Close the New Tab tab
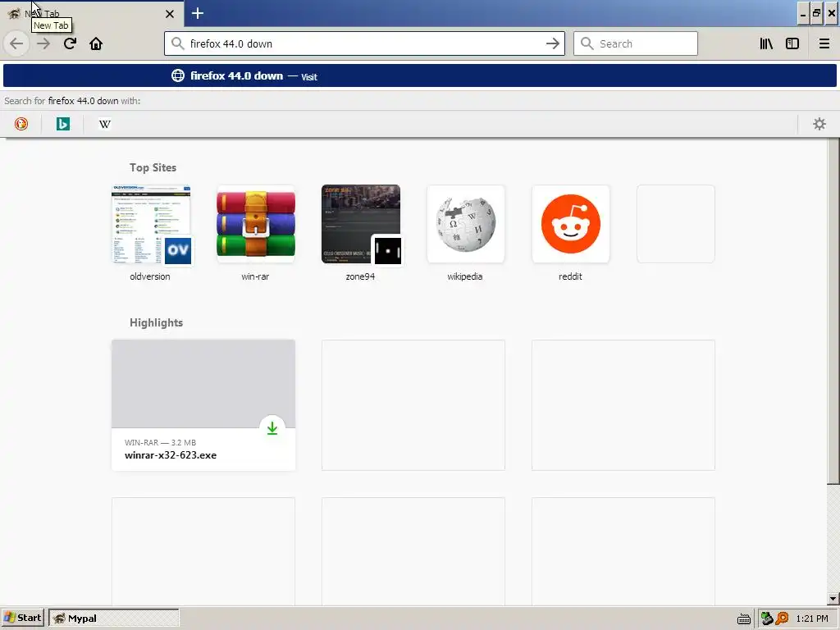This screenshot has width=840, height=630. point(169,14)
